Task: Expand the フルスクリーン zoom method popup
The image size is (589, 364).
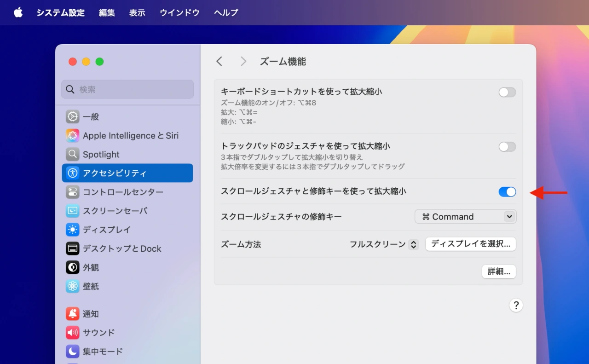Action: (384, 244)
